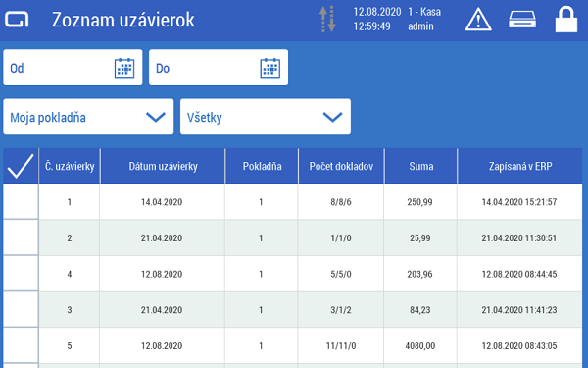The width and height of the screenshot is (588, 368).
Task: Click ERP timestamp 12.08.2020 08:44:45
Action: pyautogui.click(x=519, y=274)
